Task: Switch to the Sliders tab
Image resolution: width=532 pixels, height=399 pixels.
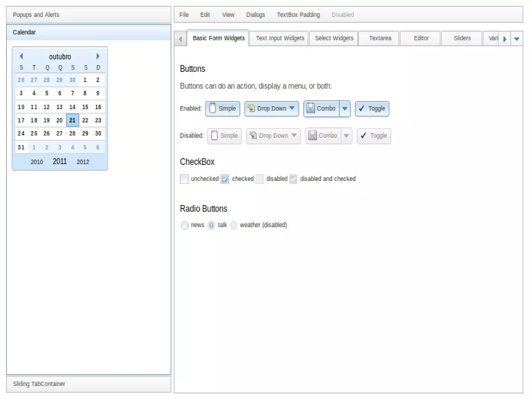Action: (462, 38)
